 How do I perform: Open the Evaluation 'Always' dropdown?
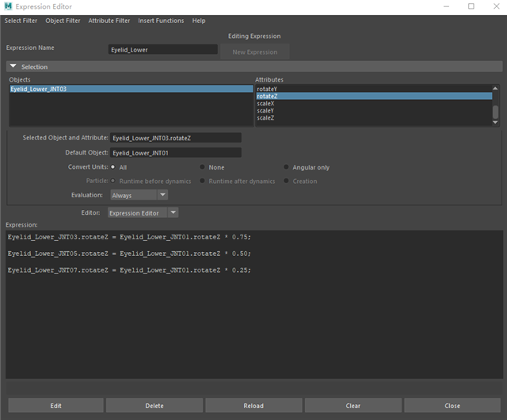coord(139,195)
